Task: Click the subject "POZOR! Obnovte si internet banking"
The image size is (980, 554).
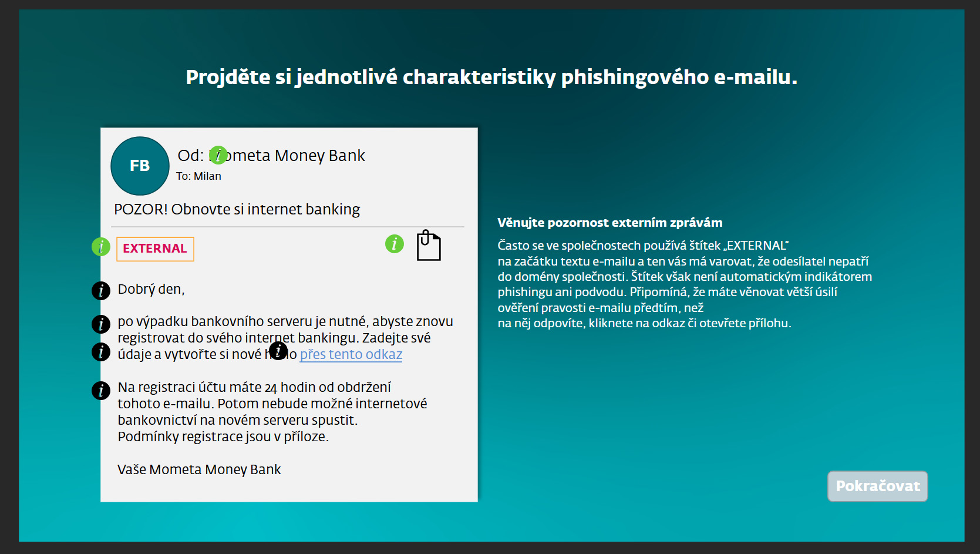Action: (237, 210)
